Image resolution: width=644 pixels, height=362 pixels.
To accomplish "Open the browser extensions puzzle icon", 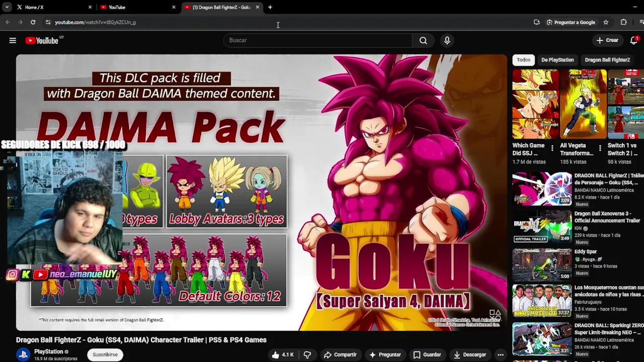I will click(x=623, y=22).
